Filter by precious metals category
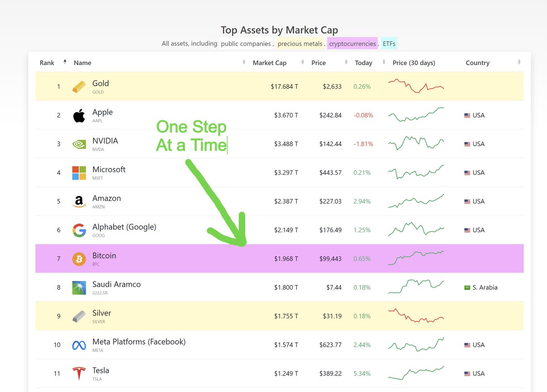 [x=299, y=44]
